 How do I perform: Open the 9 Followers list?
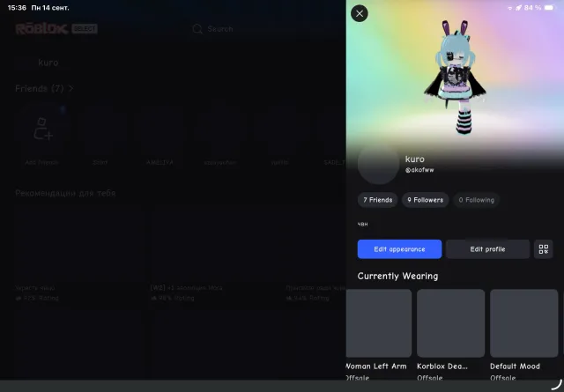(x=425, y=200)
